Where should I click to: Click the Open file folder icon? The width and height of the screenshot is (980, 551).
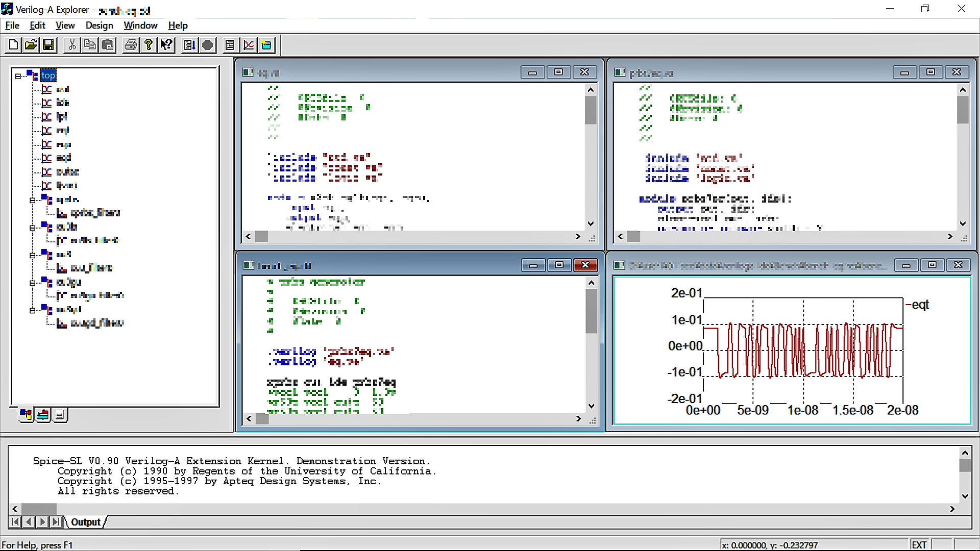tap(31, 45)
